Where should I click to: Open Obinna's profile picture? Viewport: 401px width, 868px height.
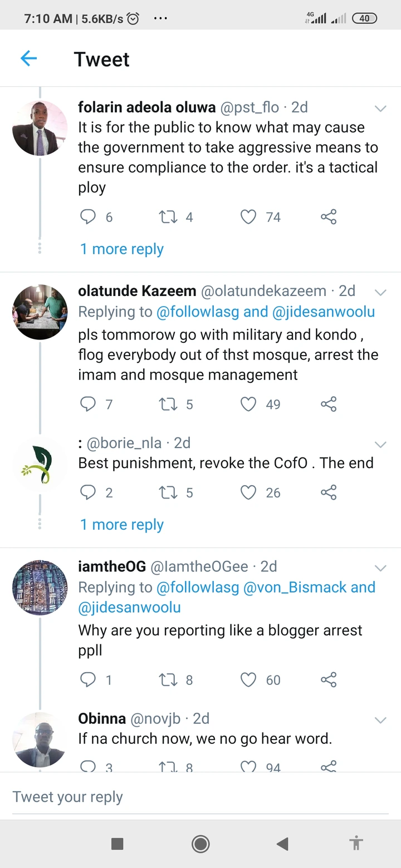[x=40, y=739]
